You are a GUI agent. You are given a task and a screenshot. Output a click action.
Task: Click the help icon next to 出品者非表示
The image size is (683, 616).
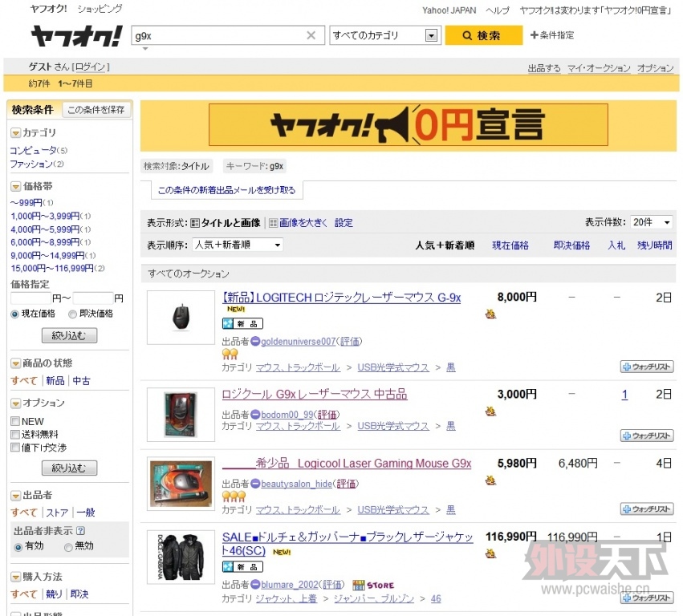[x=80, y=531]
